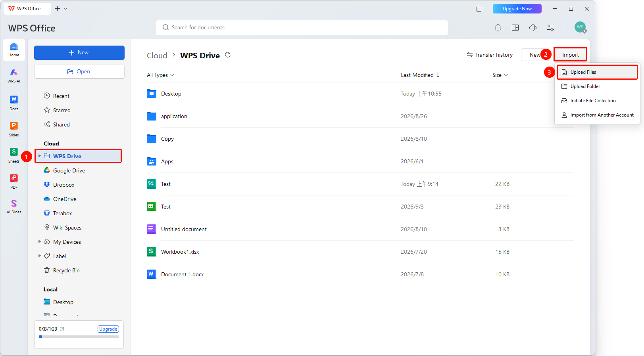The width and height of the screenshot is (644, 356).
Task: Open the settings sliders icon
Action: point(550,28)
